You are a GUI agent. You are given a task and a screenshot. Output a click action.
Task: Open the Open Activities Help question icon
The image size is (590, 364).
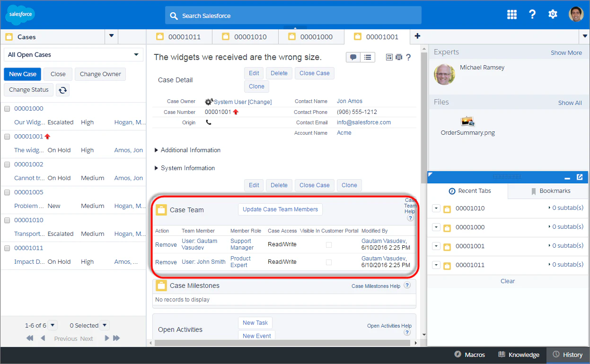tap(407, 332)
